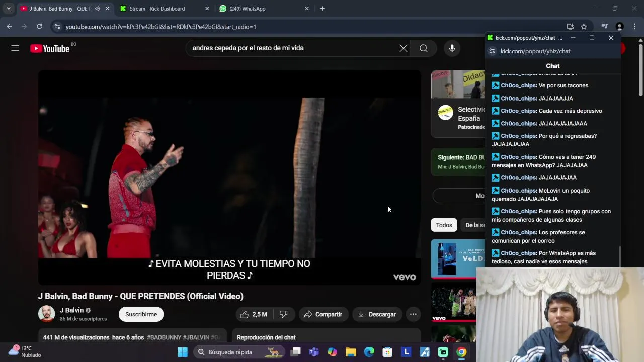
Task: Open the weather widget showing 13°C
Action: pyautogui.click(x=25, y=351)
